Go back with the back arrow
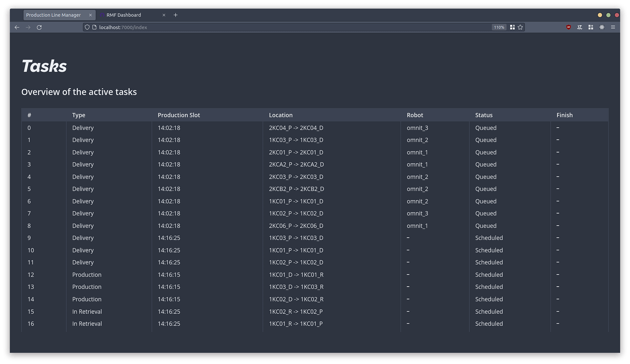The height and width of the screenshot is (364, 630). coord(17,27)
